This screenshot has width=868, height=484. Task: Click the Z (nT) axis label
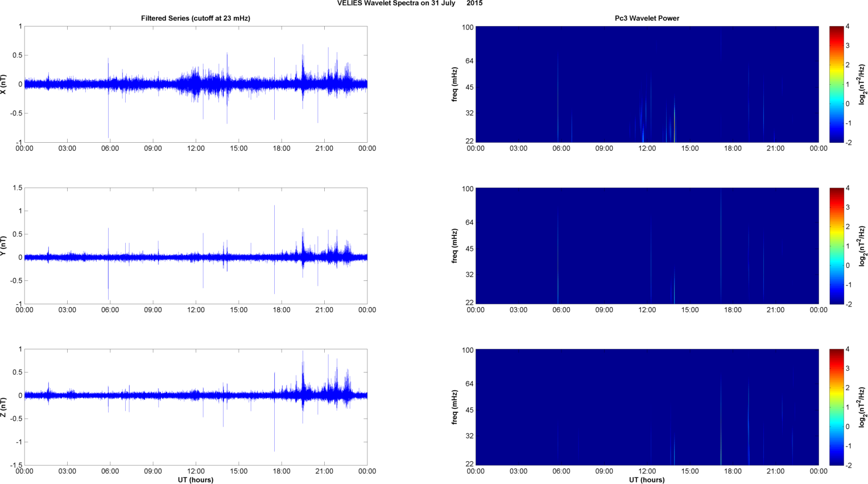pyautogui.click(x=4, y=407)
